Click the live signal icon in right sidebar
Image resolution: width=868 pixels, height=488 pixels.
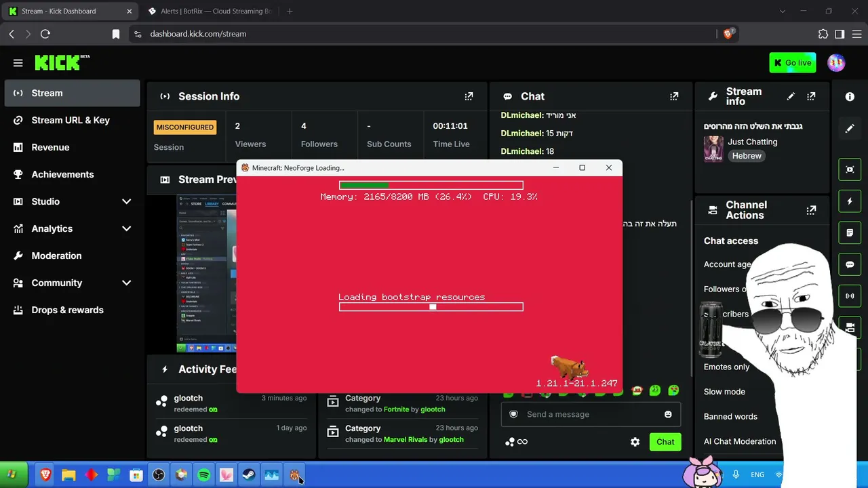850,296
